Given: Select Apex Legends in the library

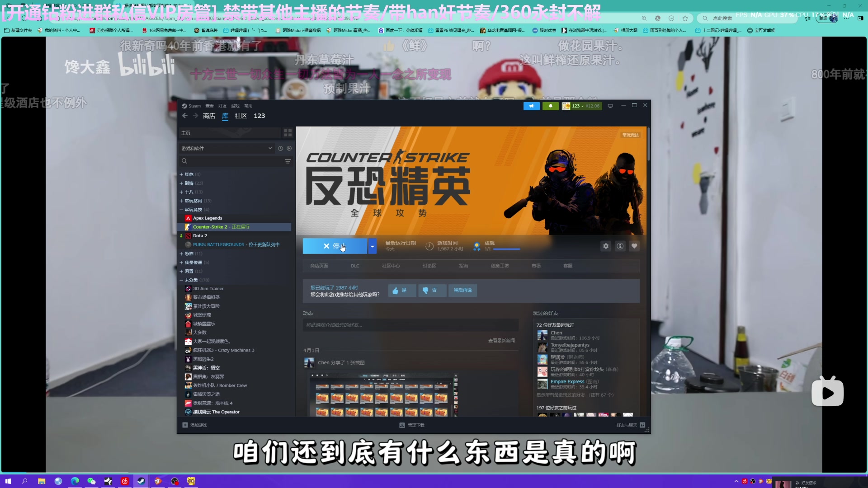Looking at the screenshot, I should click(x=208, y=218).
